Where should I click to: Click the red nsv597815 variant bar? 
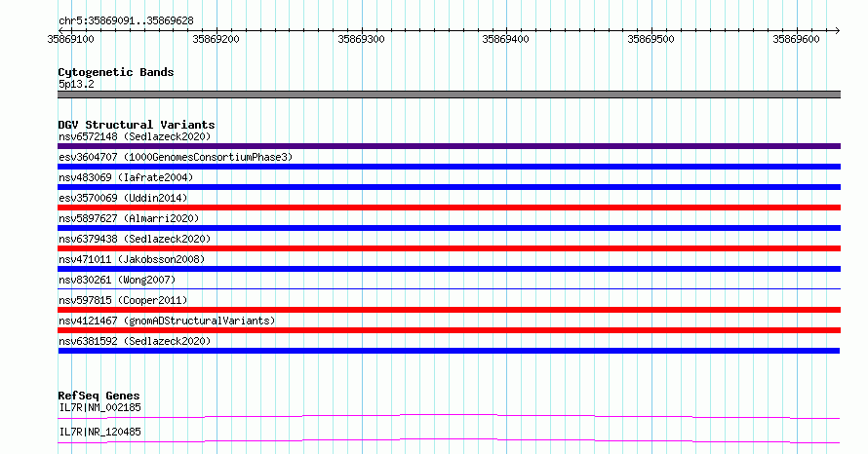pos(449,310)
